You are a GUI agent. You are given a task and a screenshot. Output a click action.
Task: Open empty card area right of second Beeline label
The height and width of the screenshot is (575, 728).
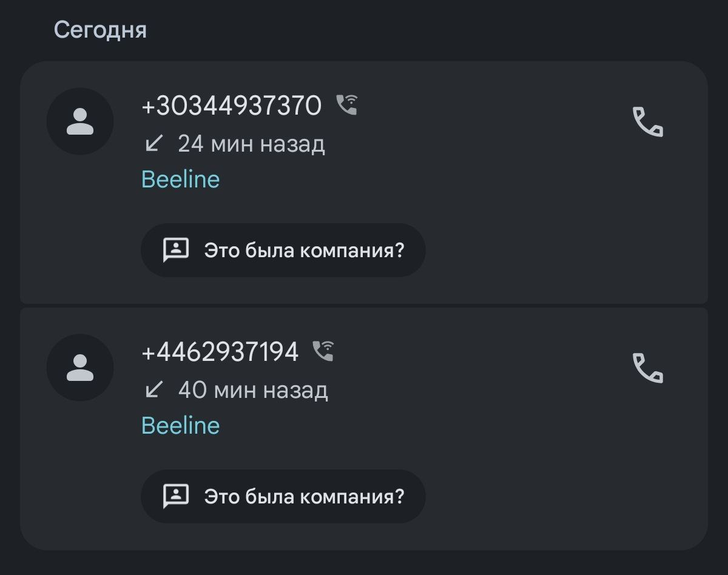425,426
